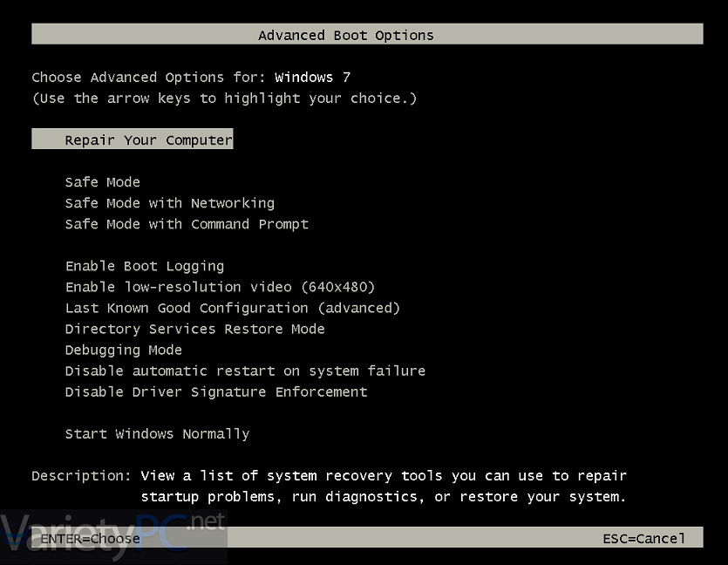Pick Safe Mode with Command Prompt

(187, 224)
